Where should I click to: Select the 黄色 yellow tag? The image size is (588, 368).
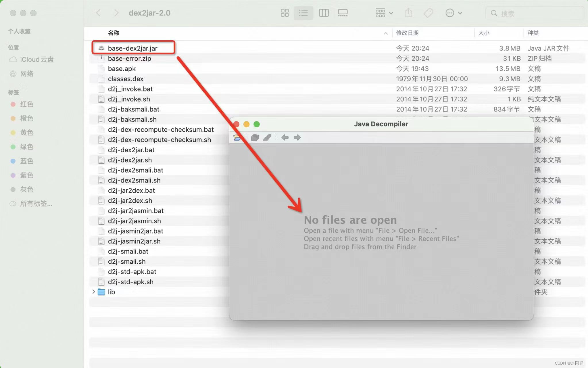(22, 133)
